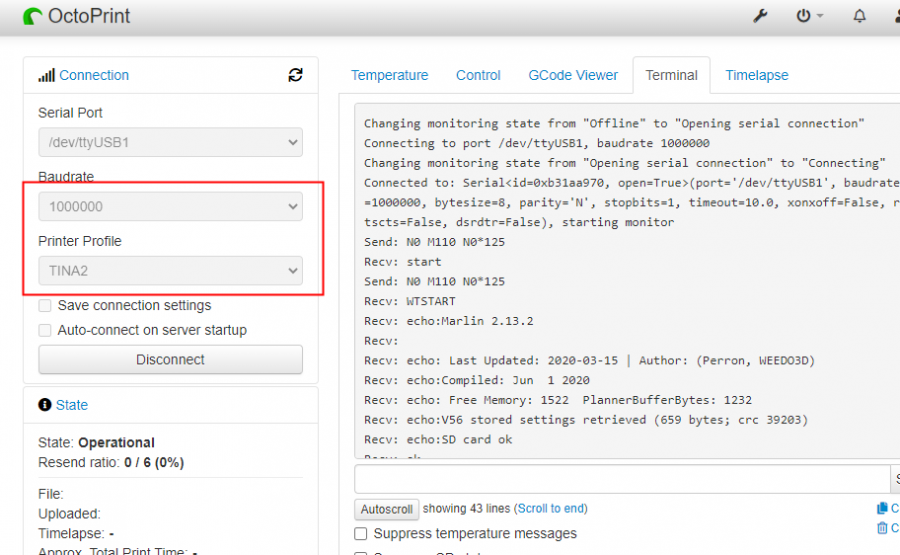The height and width of the screenshot is (555, 900).
Task: Click the 'Uploaded:' label in State panel
Action: tap(69, 514)
